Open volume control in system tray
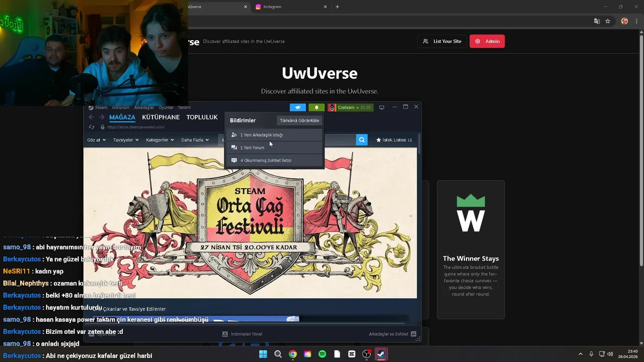 pos(610,354)
